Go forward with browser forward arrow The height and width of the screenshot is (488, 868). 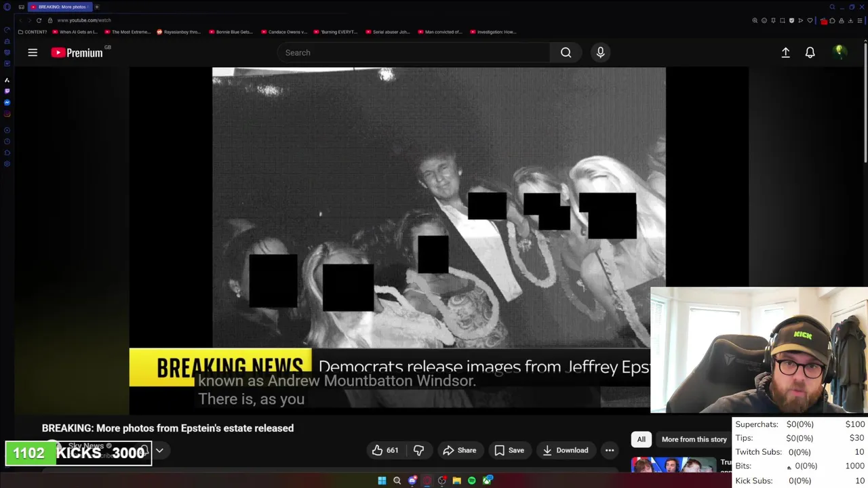[29, 20]
